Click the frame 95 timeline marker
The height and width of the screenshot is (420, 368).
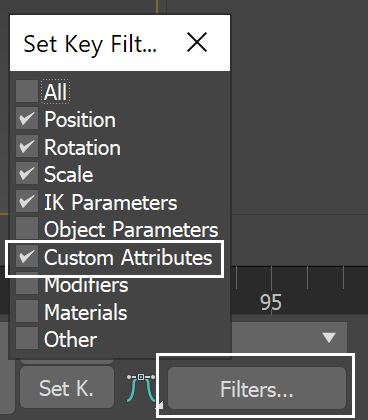271,303
